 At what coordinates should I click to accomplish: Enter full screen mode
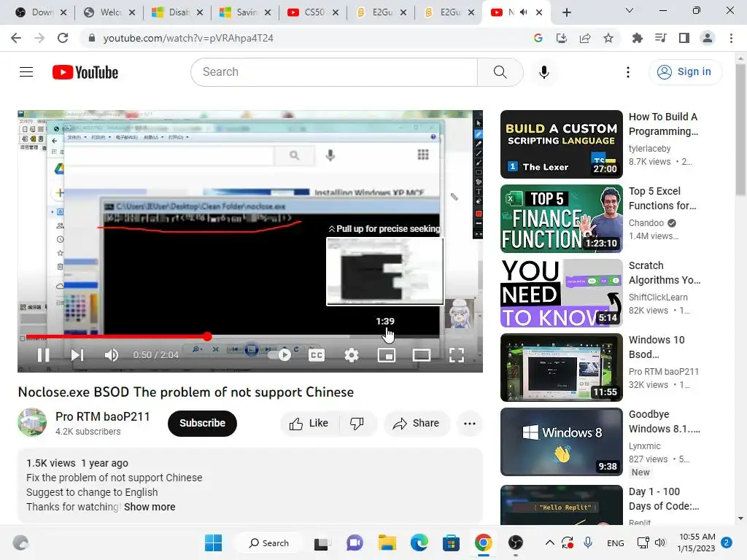pyautogui.click(x=457, y=355)
